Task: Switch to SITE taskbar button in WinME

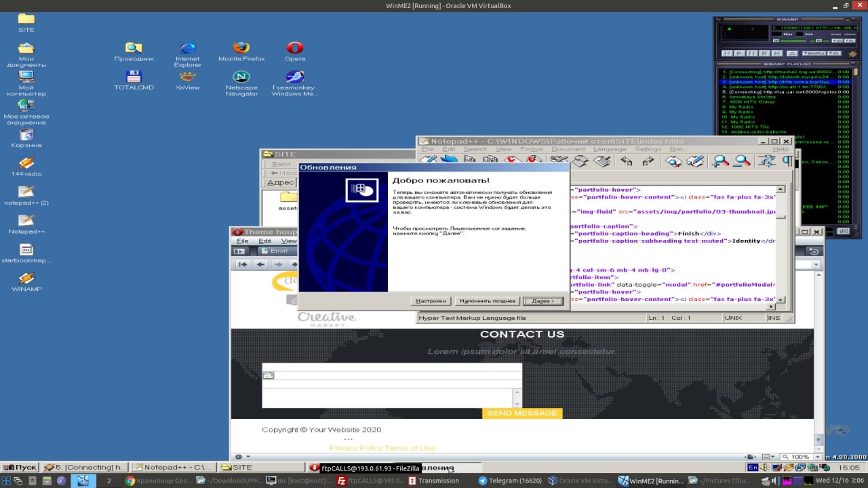Action: point(261,467)
